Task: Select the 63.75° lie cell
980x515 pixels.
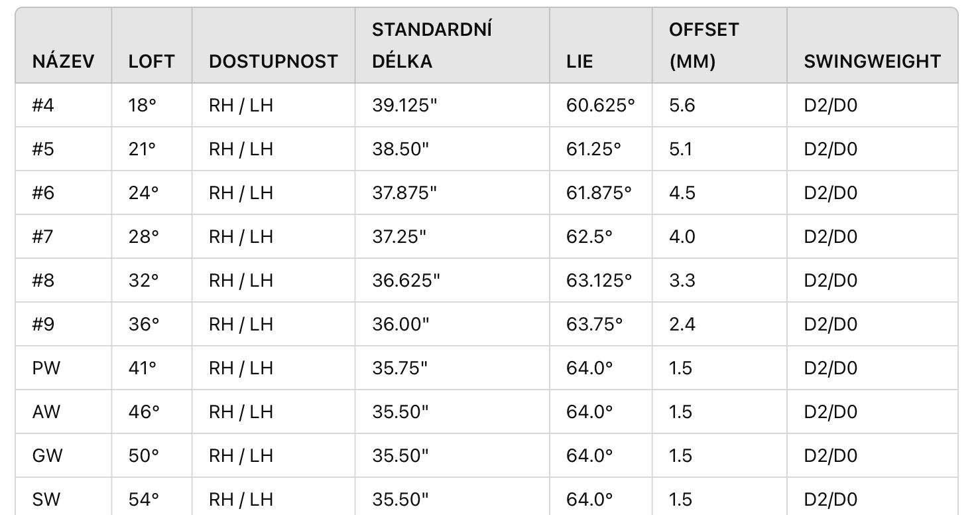Action: point(594,324)
